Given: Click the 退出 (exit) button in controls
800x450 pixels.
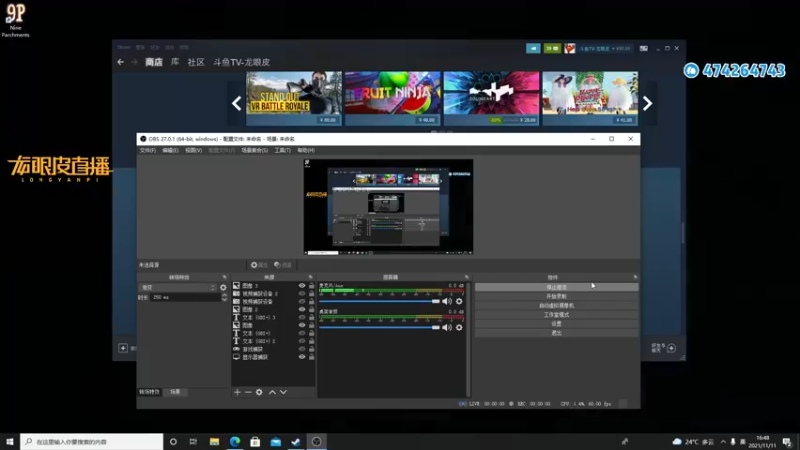Looking at the screenshot, I should (x=556, y=333).
